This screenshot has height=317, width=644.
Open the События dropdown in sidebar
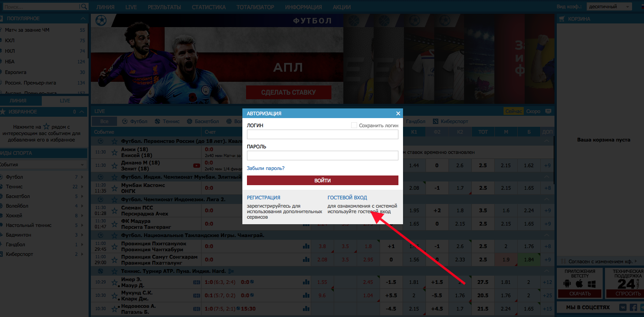(43, 164)
